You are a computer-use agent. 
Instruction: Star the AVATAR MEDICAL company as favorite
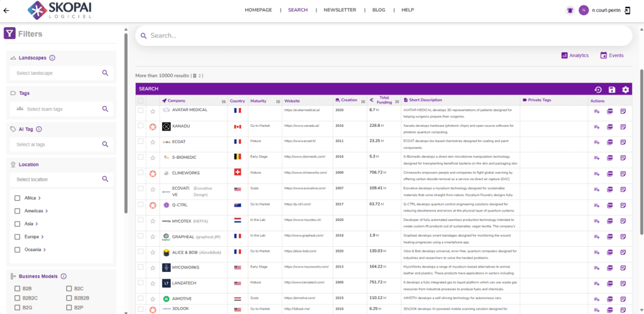coord(152,111)
